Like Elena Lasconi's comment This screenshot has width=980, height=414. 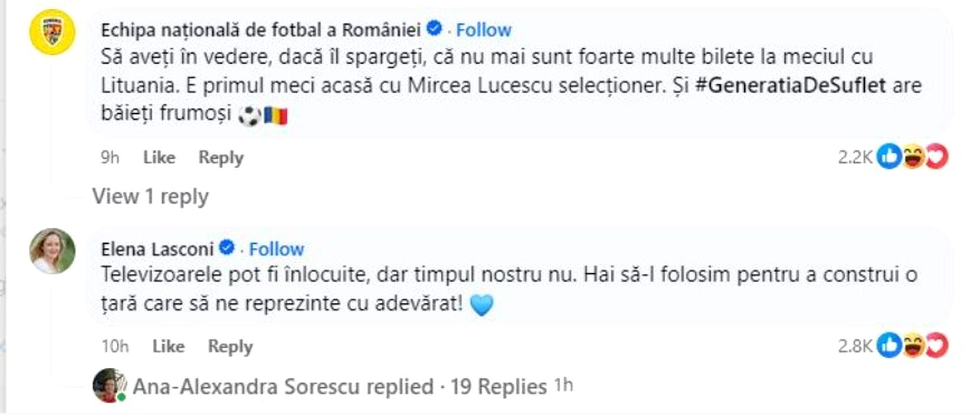click(x=168, y=346)
